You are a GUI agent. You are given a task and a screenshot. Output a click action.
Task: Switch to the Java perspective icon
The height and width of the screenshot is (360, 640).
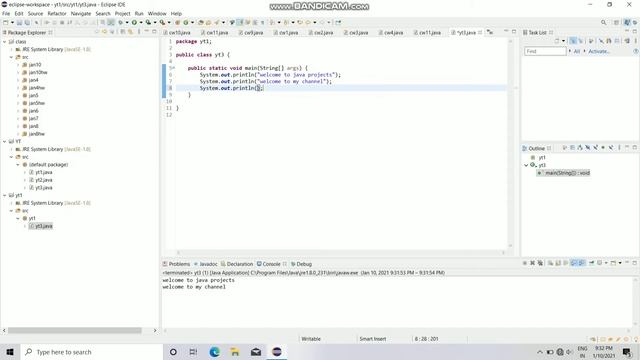627,22
